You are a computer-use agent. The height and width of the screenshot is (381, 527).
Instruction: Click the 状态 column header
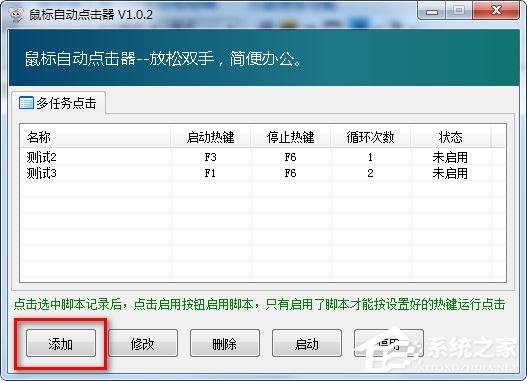(x=450, y=137)
